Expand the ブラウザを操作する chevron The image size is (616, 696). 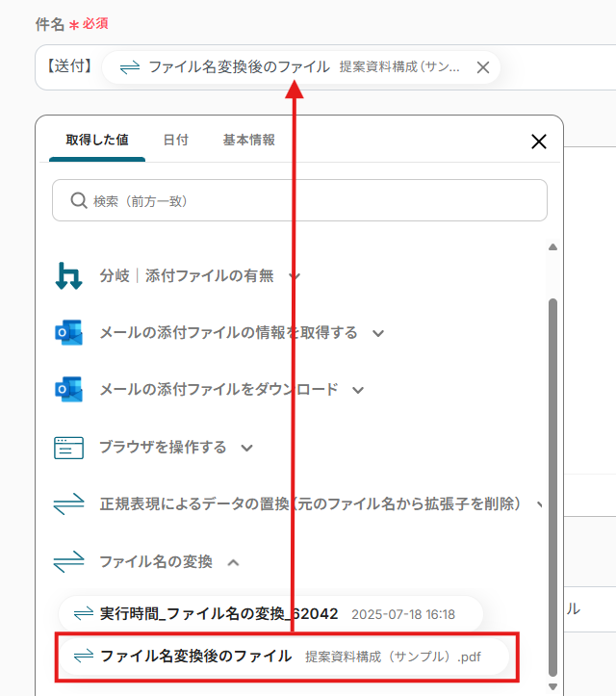[x=246, y=448]
